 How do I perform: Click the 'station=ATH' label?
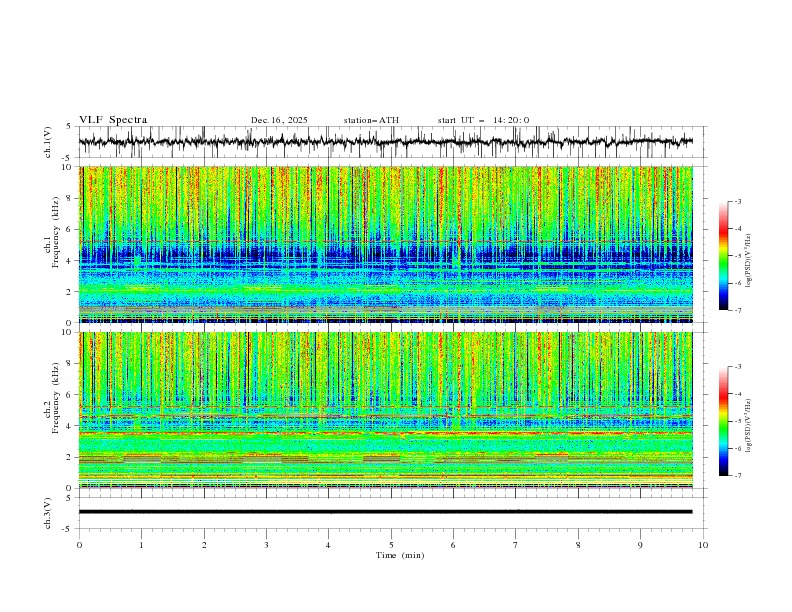pos(371,120)
